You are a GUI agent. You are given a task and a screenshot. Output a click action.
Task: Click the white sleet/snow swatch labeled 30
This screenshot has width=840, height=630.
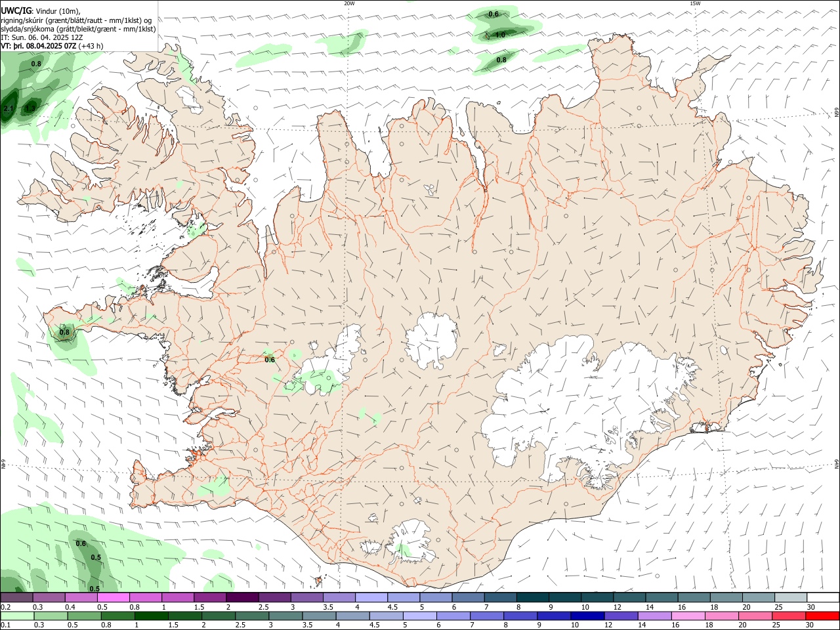pyautogui.click(x=823, y=598)
